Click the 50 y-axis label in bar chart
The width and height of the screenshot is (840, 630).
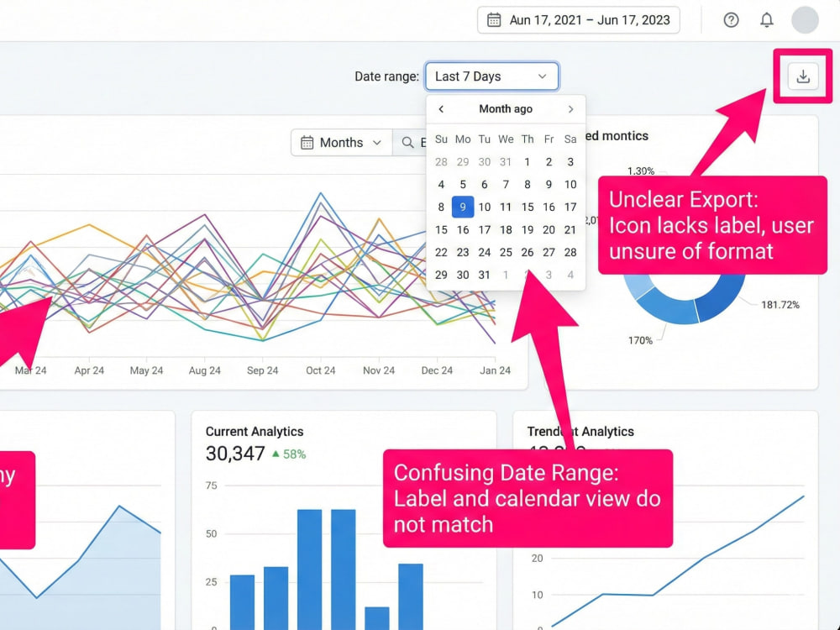coord(211,533)
